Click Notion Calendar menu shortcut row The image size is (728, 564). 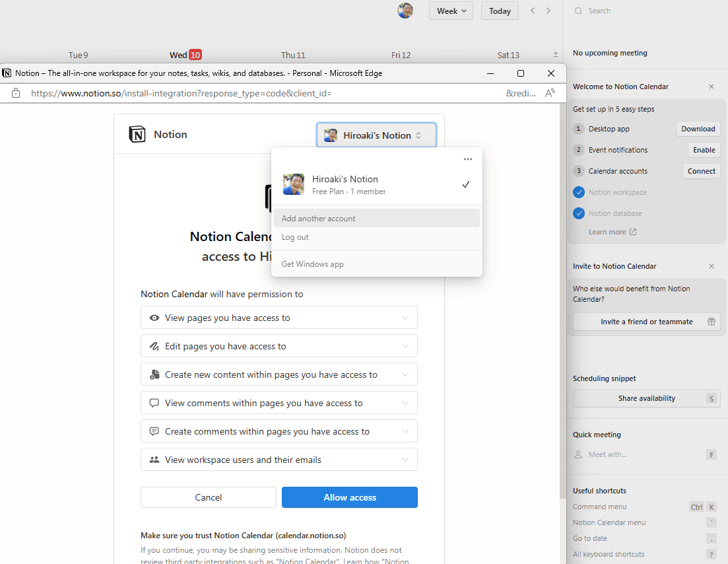pos(645,522)
